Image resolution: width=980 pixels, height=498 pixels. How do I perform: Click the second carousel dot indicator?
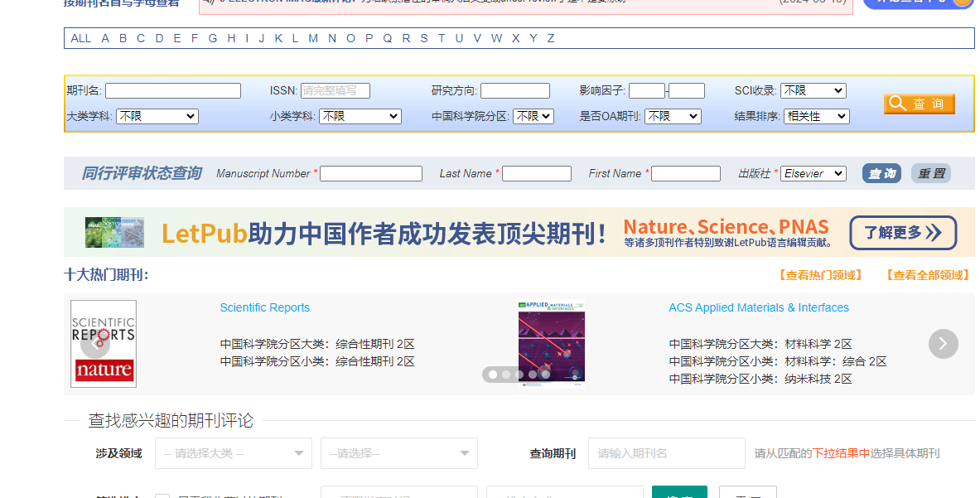[506, 375]
